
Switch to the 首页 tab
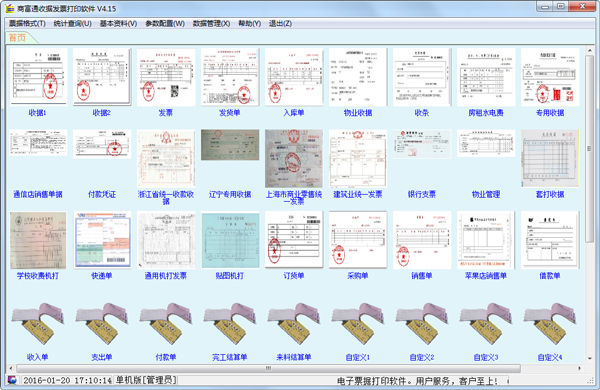(18, 38)
